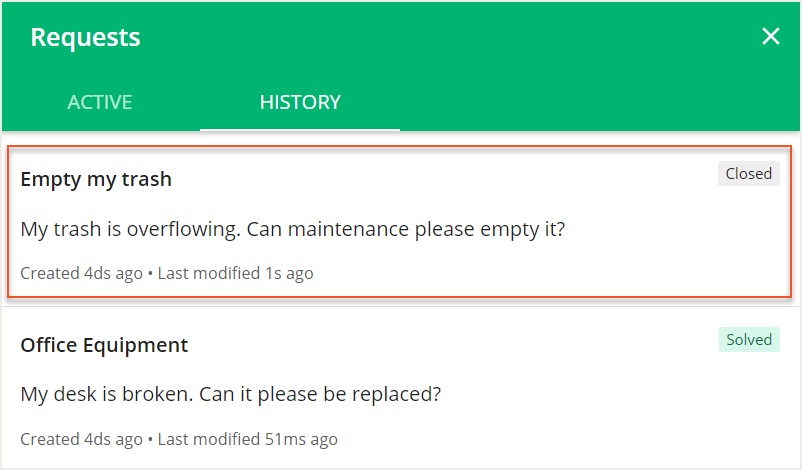Click the trash overflowing description text

pyautogui.click(x=293, y=229)
